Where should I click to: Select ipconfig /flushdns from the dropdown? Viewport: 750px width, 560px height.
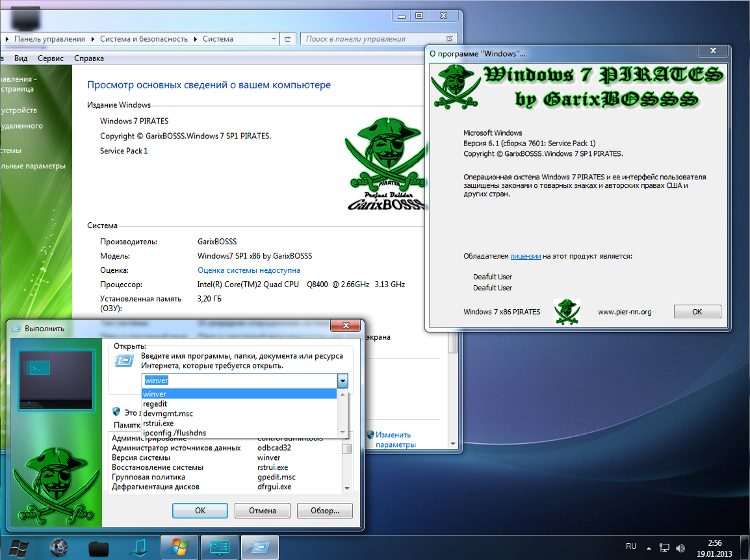pyautogui.click(x=240, y=433)
